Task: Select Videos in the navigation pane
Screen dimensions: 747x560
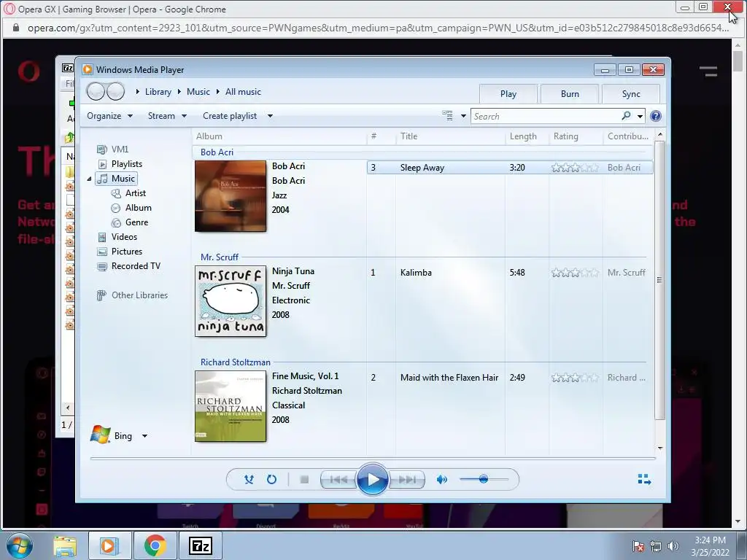Action: (x=117, y=237)
